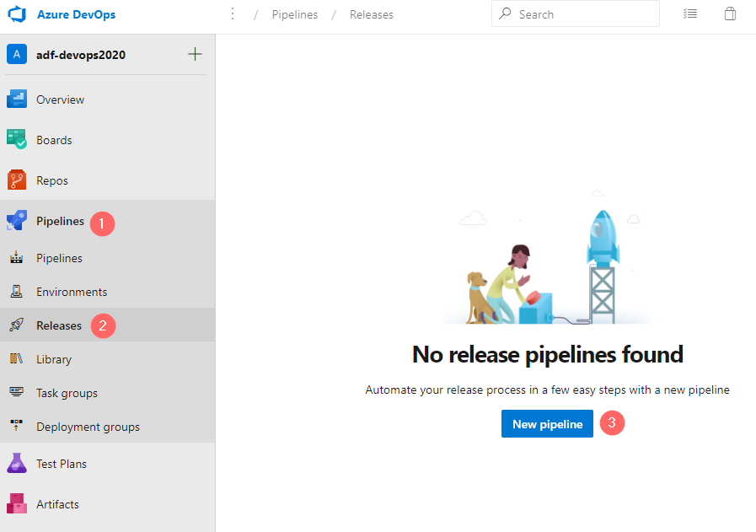Viewport: 756px width, 532px height.
Task: Click the Azure DevOps logo icon
Action: pos(17,14)
